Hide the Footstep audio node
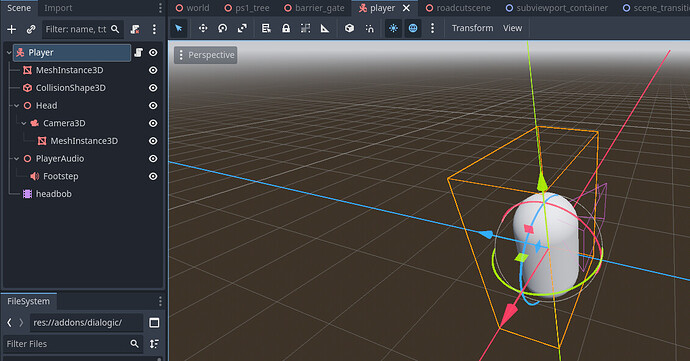Image resolution: width=690 pixels, height=361 pixels. pyautogui.click(x=153, y=176)
